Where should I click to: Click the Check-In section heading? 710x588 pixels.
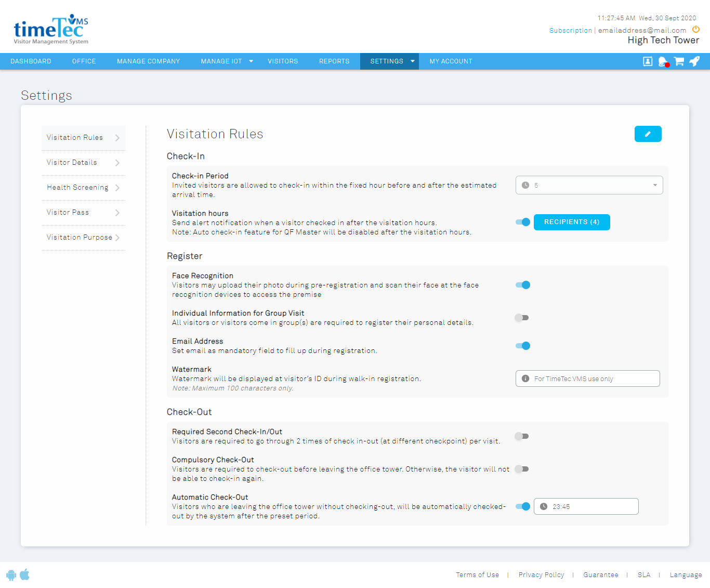coord(186,156)
